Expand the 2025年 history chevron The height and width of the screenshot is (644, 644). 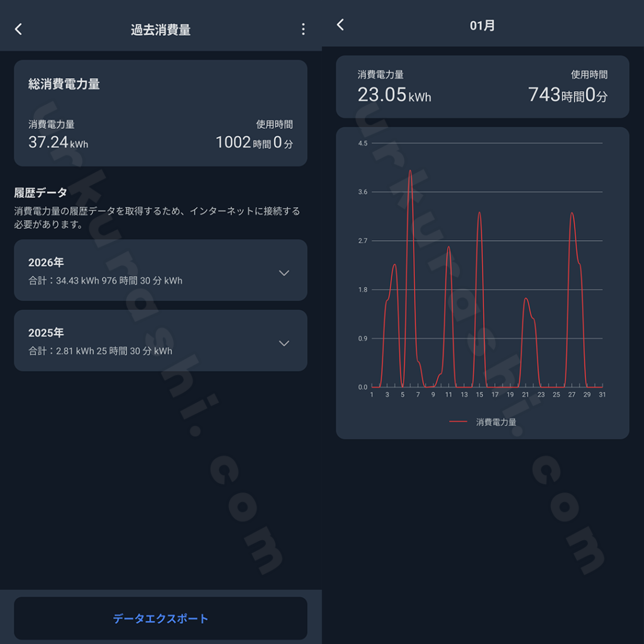[x=284, y=343]
